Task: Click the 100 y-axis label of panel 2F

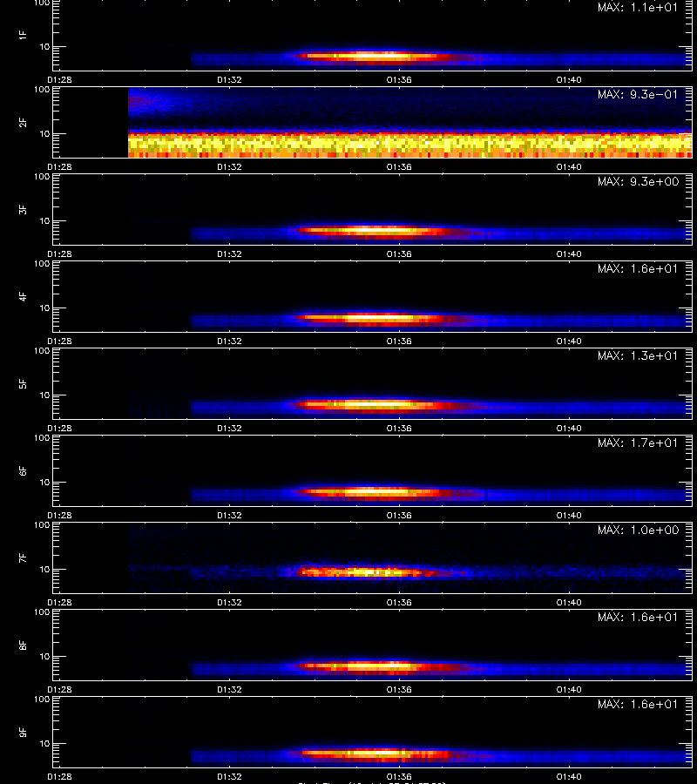Action: pyautogui.click(x=42, y=90)
